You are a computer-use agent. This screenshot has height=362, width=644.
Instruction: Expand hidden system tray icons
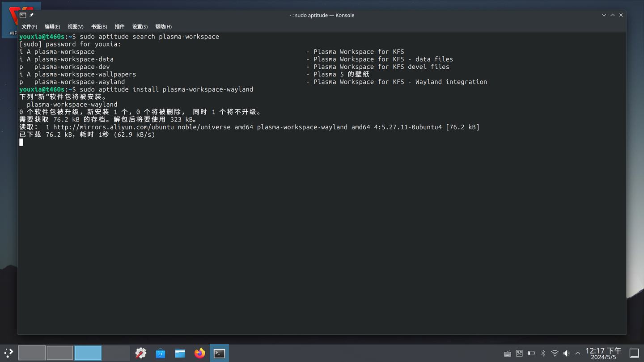pyautogui.click(x=577, y=353)
